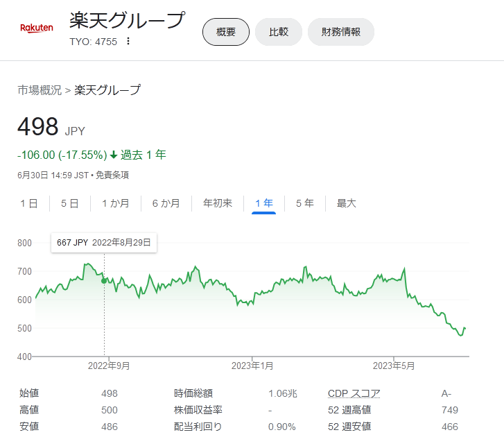Screen dimensions: 504x437
Task: Open the 免責条項 disclaimer link
Action: click(x=112, y=175)
